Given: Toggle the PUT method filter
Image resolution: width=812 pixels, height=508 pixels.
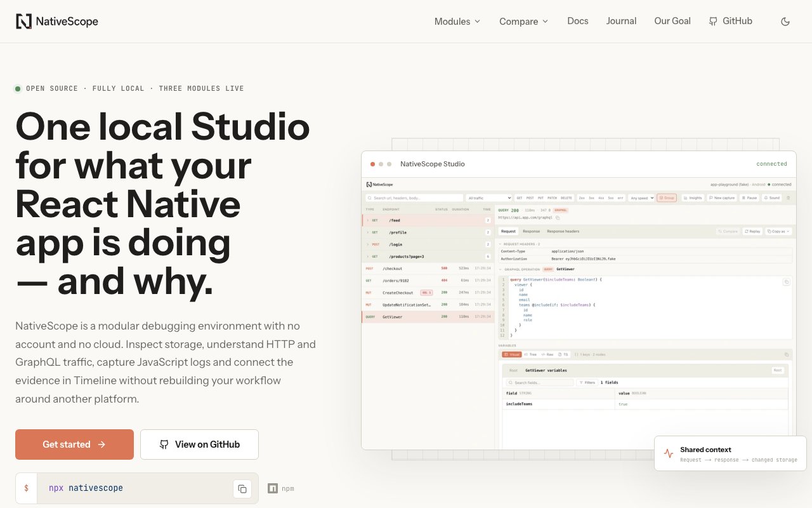Looking at the screenshot, I should [540, 198].
